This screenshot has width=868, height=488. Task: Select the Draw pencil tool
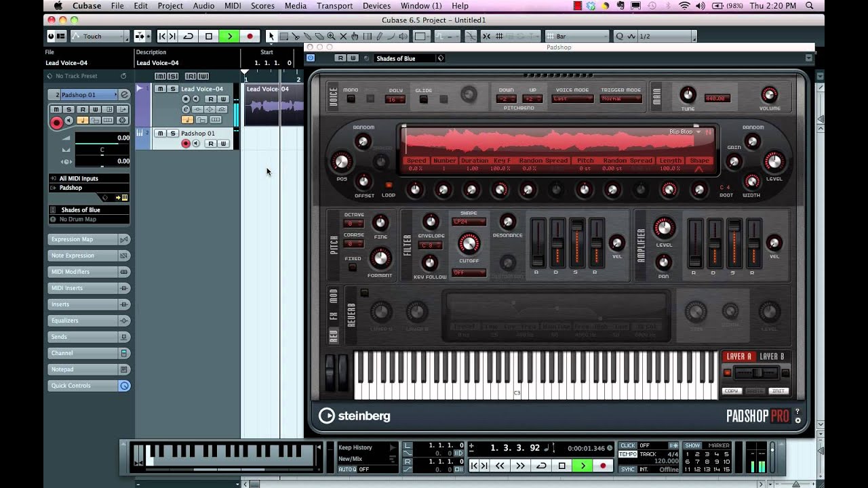pyautogui.click(x=378, y=37)
